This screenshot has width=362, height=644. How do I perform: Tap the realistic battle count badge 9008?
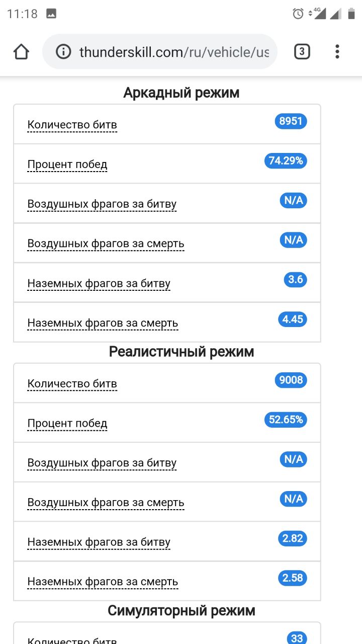click(x=291, y=380)
